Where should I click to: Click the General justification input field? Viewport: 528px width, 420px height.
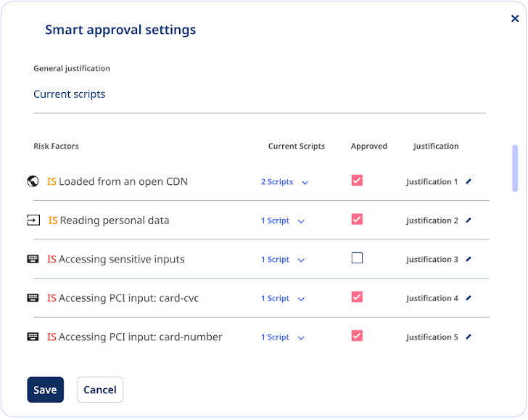pyautogui.click(x=260, y=94)
